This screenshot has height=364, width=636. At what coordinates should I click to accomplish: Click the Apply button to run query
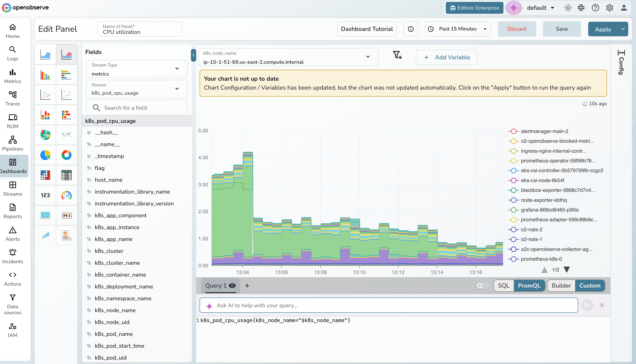tap(603, 29)
